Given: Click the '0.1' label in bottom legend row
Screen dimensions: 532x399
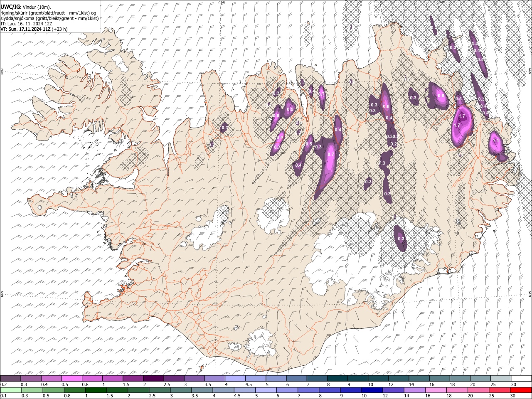Looking at the screenshot, I should coord(4,396).
